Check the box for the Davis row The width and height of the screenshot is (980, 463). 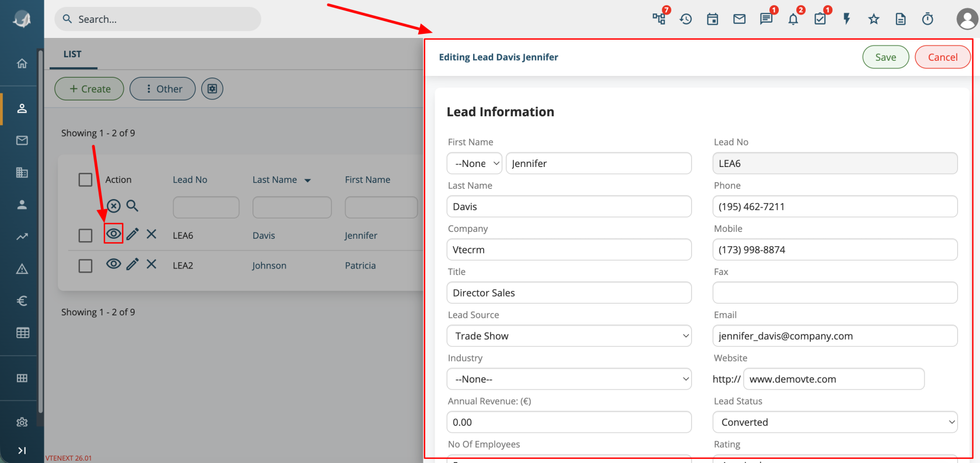pyautogui.click(x=85, y=235)
